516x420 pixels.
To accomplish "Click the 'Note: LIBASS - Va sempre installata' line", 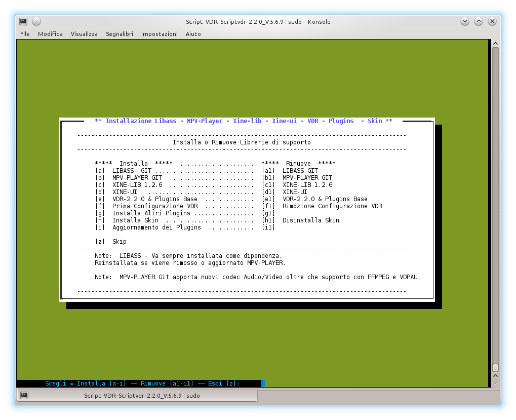I will [x=188, y=255].
